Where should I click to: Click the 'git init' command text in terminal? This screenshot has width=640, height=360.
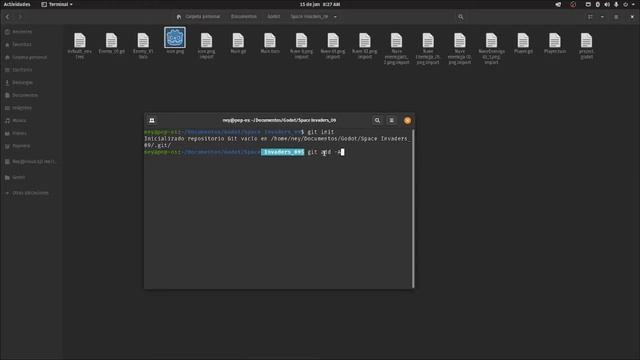coord(321,132)
